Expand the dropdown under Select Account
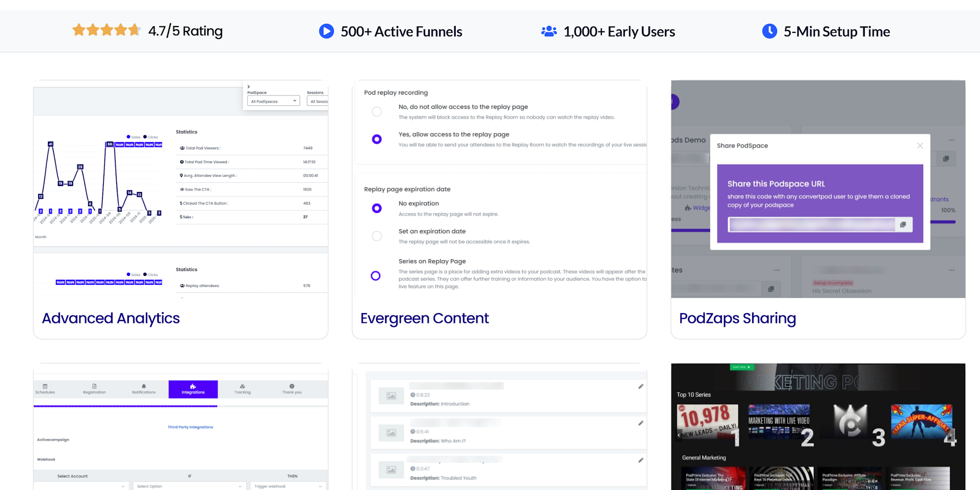 81,486
